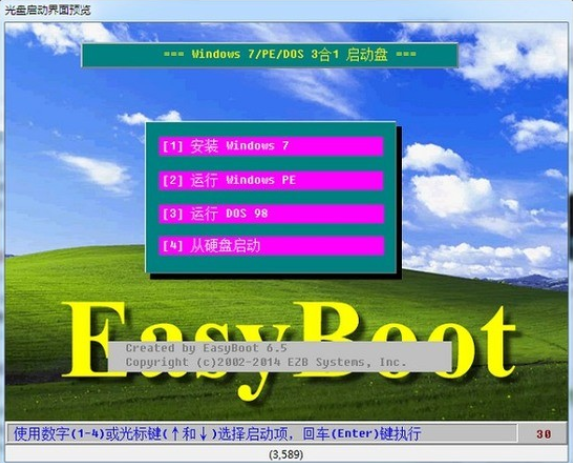Choose the 运行 Windows PE entry
This screenshot has height=463, width=573.
[271, 180]
